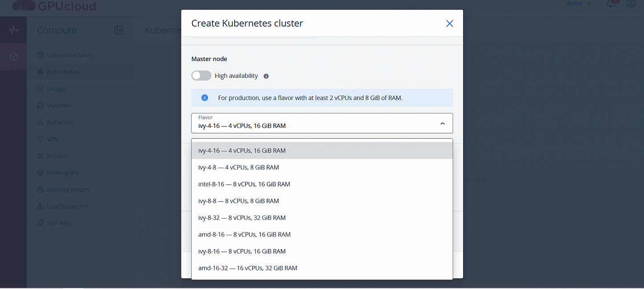The height and width of the screenshot is (289, 644).
Task: Click the SSH keys key icon
Action: [x=40, y=223]
